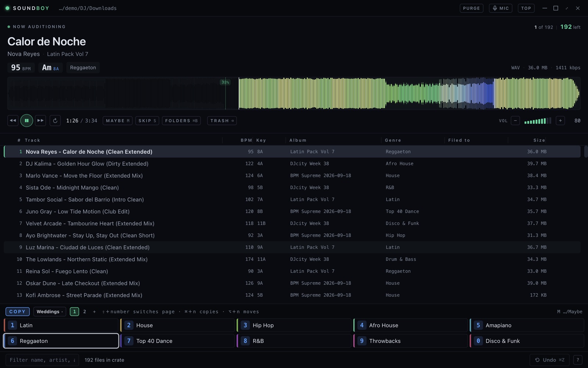Seek in the waveform display
The image size is (588, 368).
[x=294, y=93]
